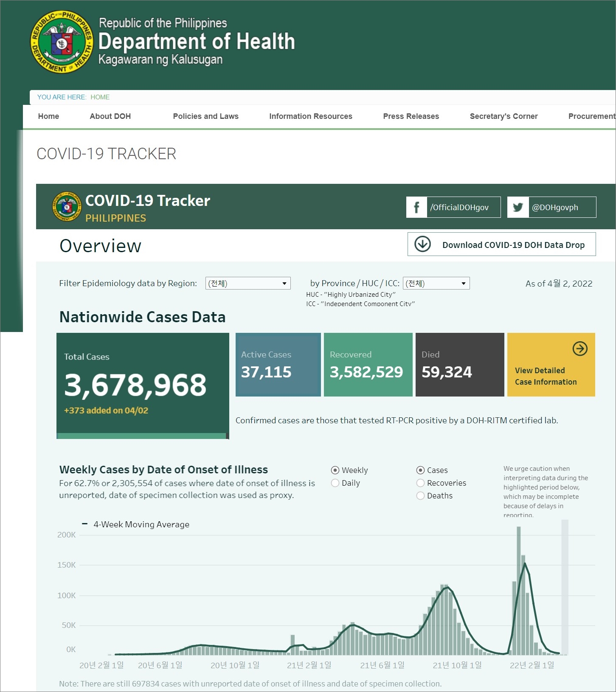Click the '21년 6월 1일' axis label
This screenshot has width=616, height=692.
pyautogui.click(x=382, y=665)
